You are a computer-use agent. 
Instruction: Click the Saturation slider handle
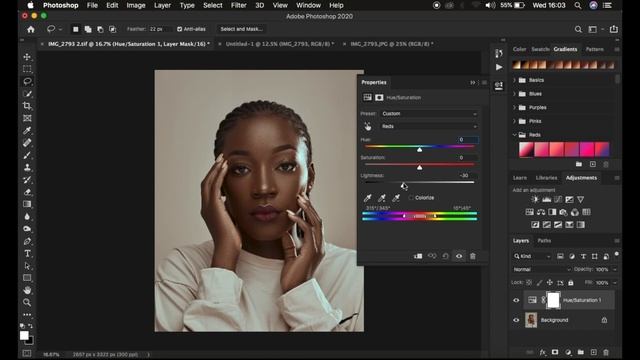click(x=420, y=167)
